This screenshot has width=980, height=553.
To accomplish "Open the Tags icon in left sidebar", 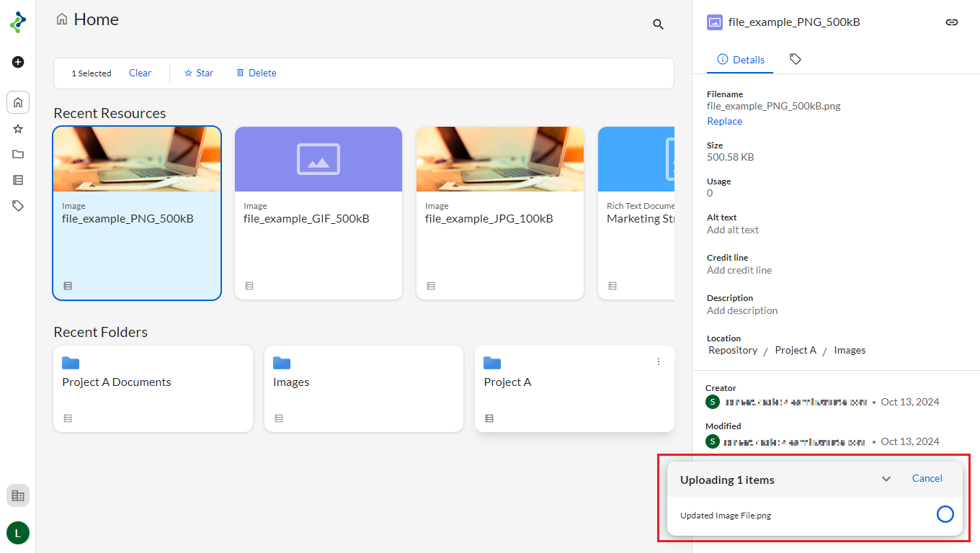I will (18, 206).
